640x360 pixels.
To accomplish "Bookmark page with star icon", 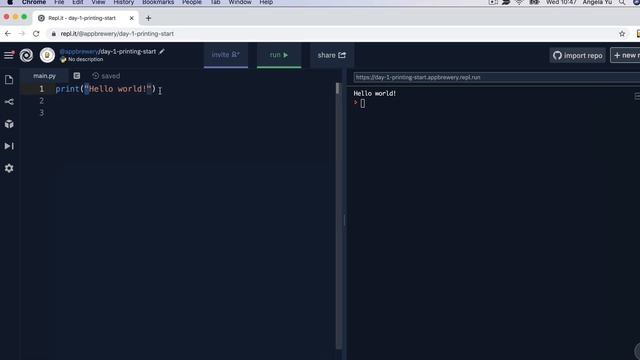I will coord(622,34).
